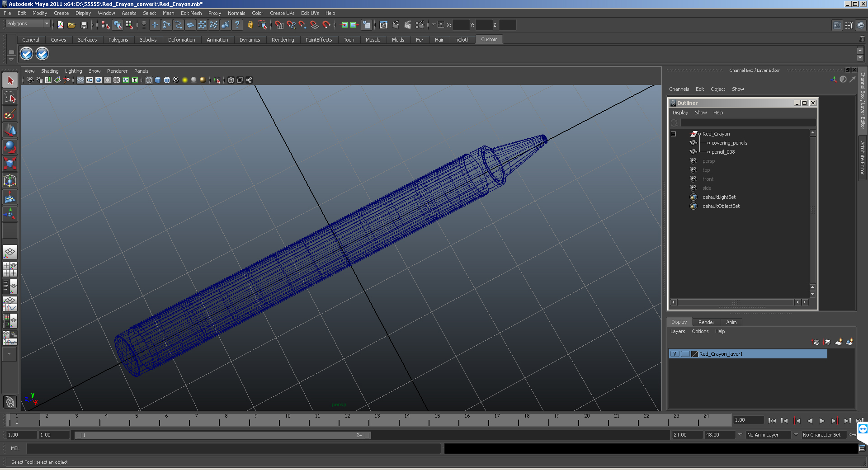Select the Universal Manipulator tool

[x=10, y=180]
